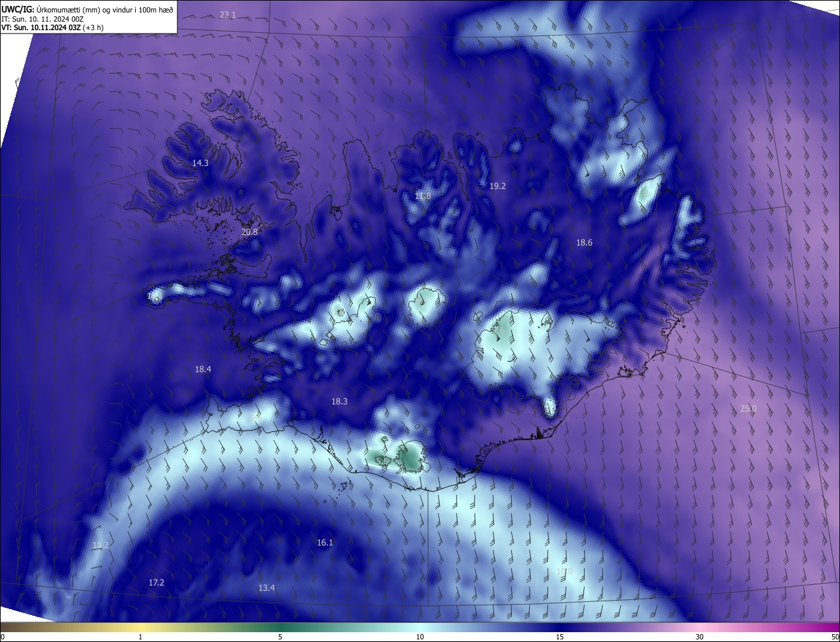Click the 18.6 value label
The image size is (840, 642).
click(x=584, y=242)
